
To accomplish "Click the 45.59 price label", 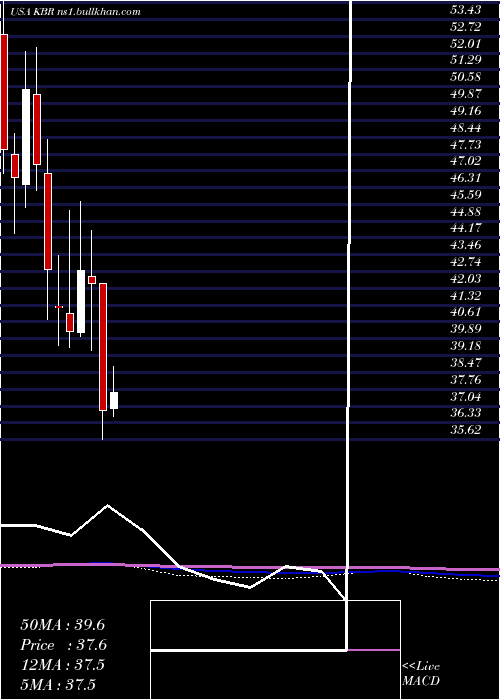I will (x=465, y=195).
